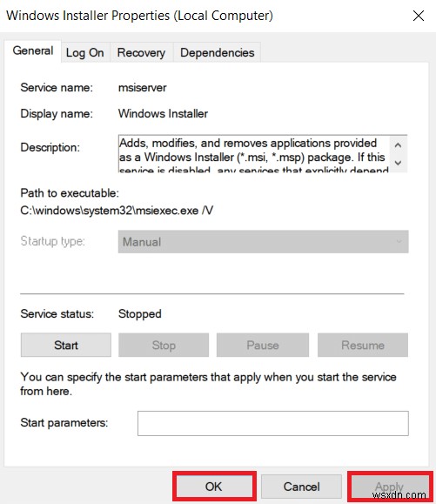Click the Start parameters input field
436x504 pixels.
pos(273,423)
